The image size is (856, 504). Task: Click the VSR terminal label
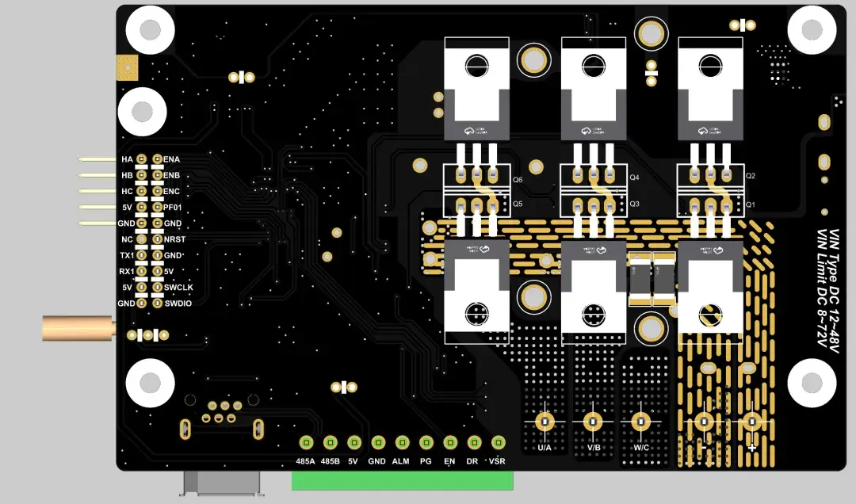pos(497,461)
